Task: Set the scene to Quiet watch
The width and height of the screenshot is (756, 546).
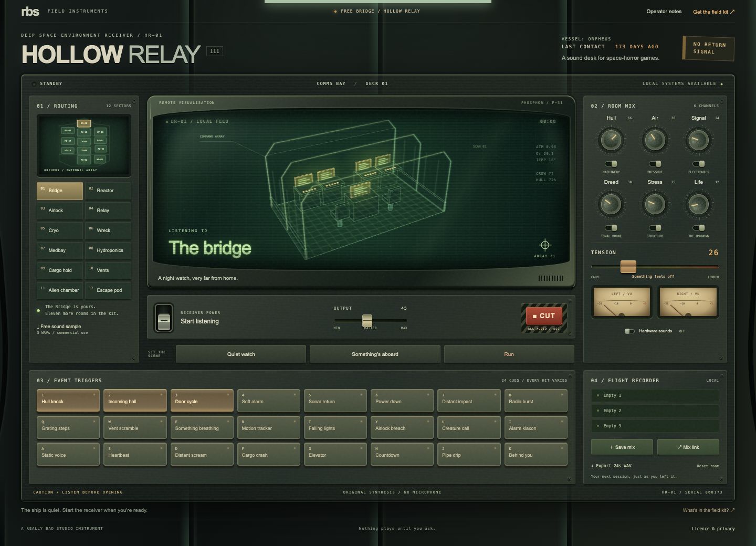Action: pyautogui.click(x=241, y=354)
